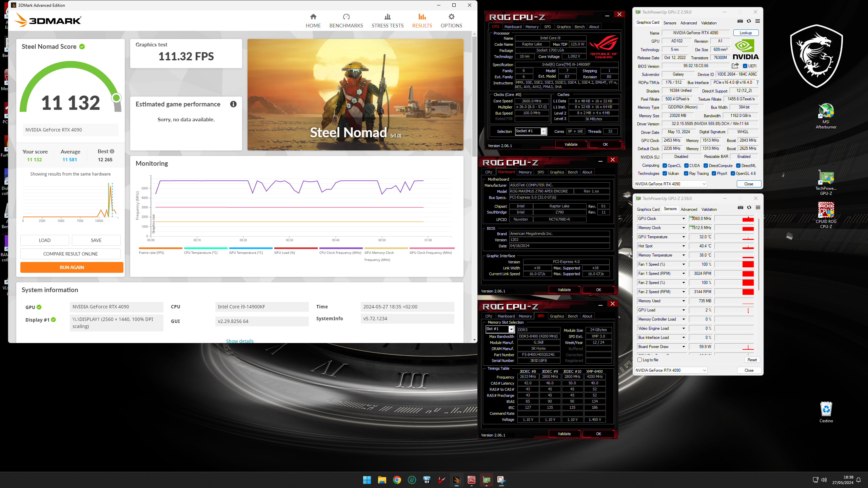Toggle Vulkan checkbox in GPU-Z
868x488 pixels.
click(x=665, y=174)
